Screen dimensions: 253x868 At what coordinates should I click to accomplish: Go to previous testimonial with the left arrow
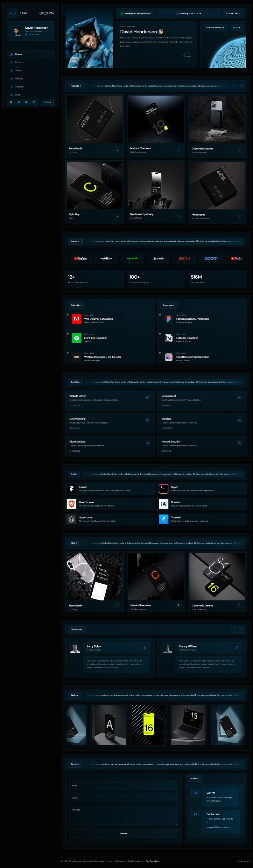[233, 629]
